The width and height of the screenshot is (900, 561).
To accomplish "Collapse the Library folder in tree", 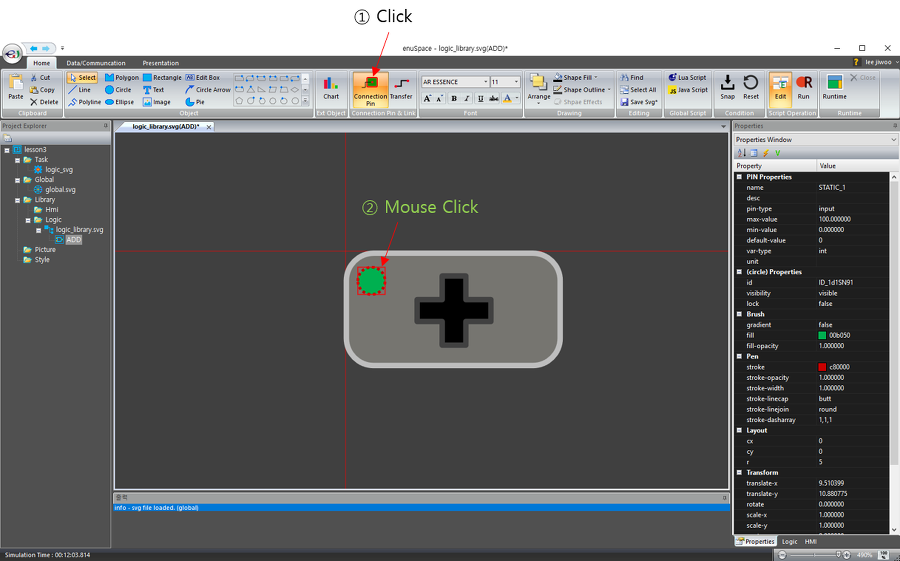I will point(18,199).
